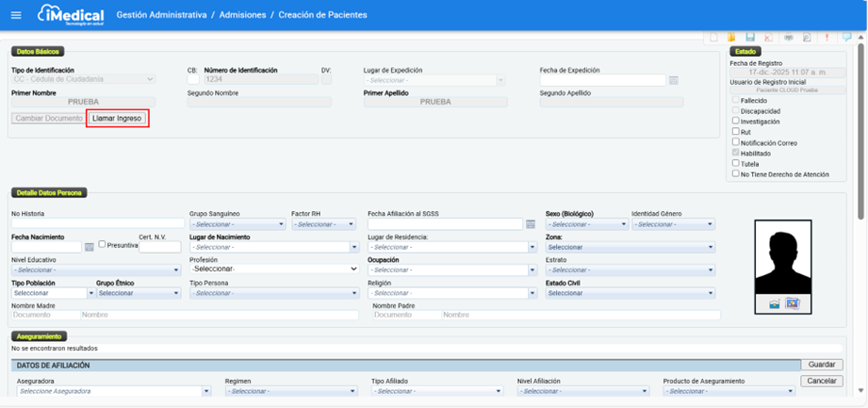Check the Presuntiva checkbox
The image size is (868, 408).
[x=103, y=244]
